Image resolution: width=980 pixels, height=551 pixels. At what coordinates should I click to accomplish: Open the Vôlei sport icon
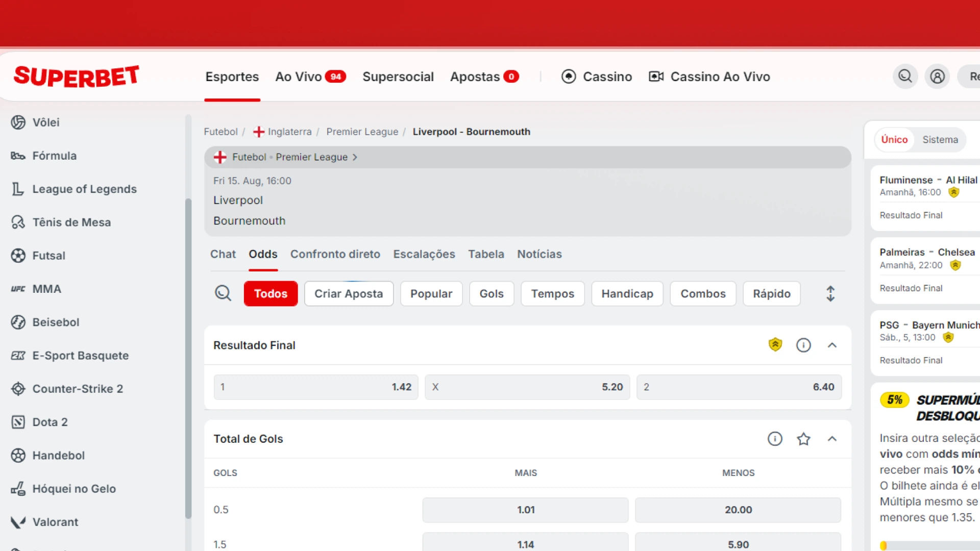(x=18, y=122)
